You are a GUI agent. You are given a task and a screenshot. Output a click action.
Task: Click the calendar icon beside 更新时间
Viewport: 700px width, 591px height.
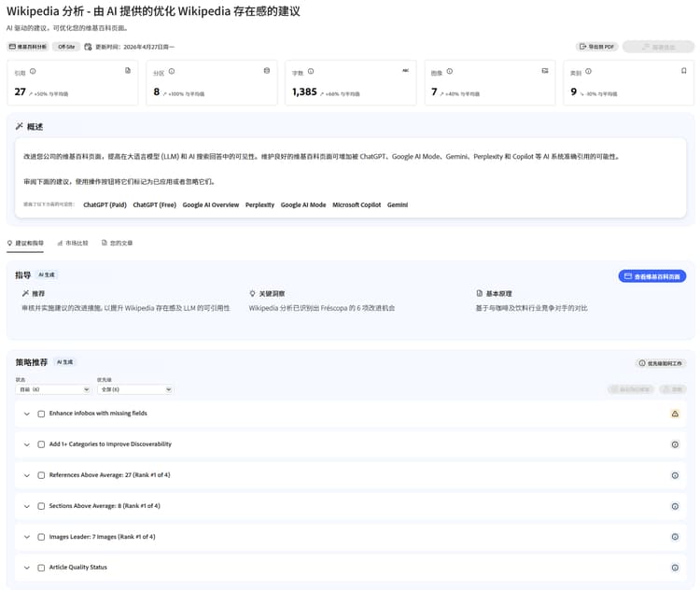click(88, 47)
